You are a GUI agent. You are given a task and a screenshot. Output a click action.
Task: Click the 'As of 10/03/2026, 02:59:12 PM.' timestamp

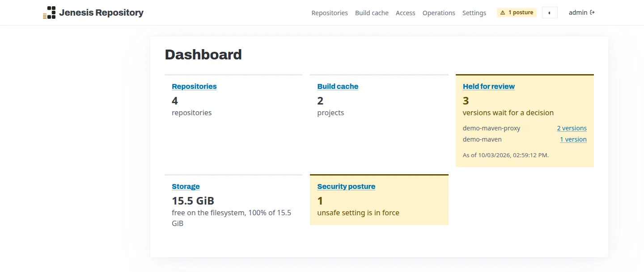(506, 155)
